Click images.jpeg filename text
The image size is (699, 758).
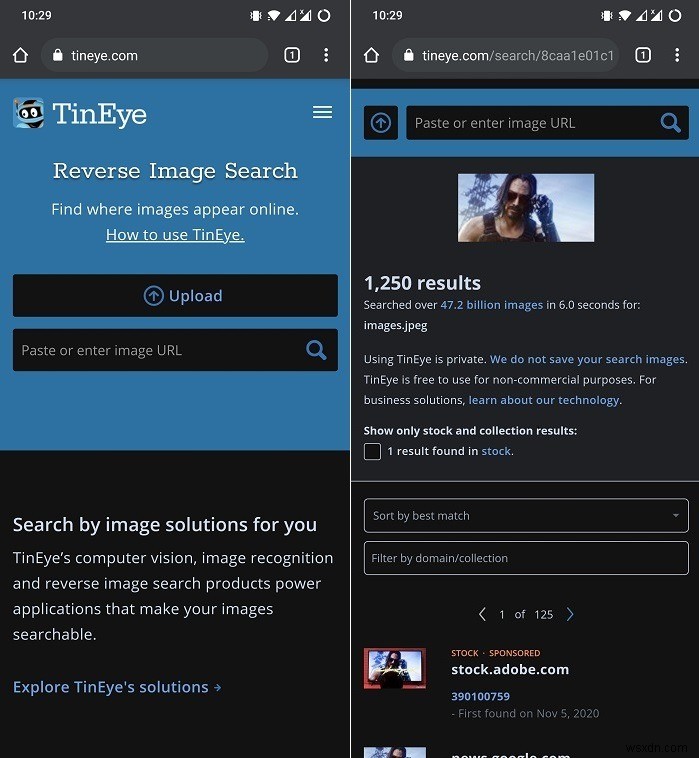[x=395, y=325]
